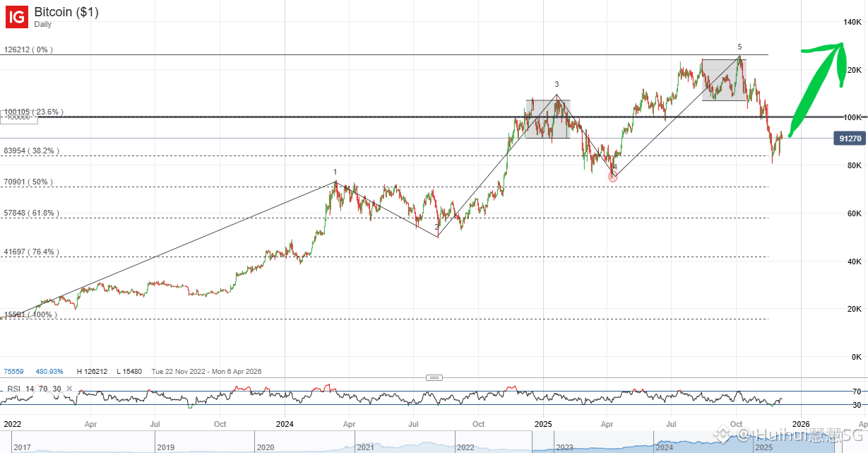
Task: Select the wave 3 label
Action: coord(557,84)
